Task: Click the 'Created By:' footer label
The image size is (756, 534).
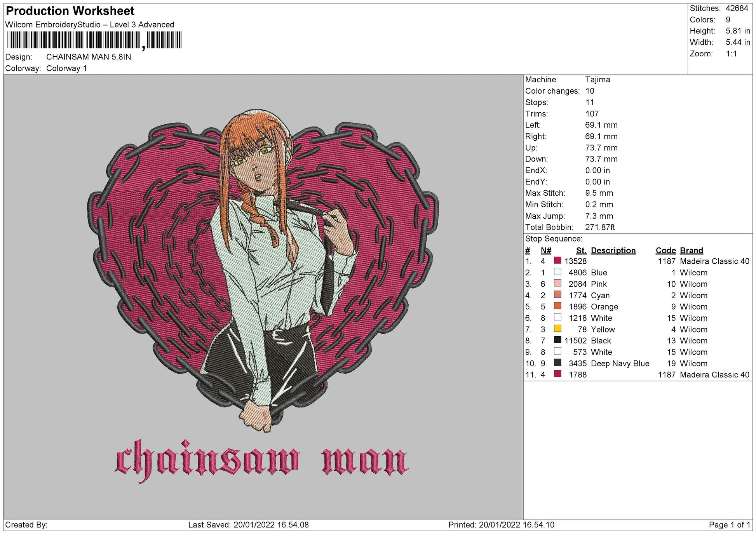Action: [26, 525]
